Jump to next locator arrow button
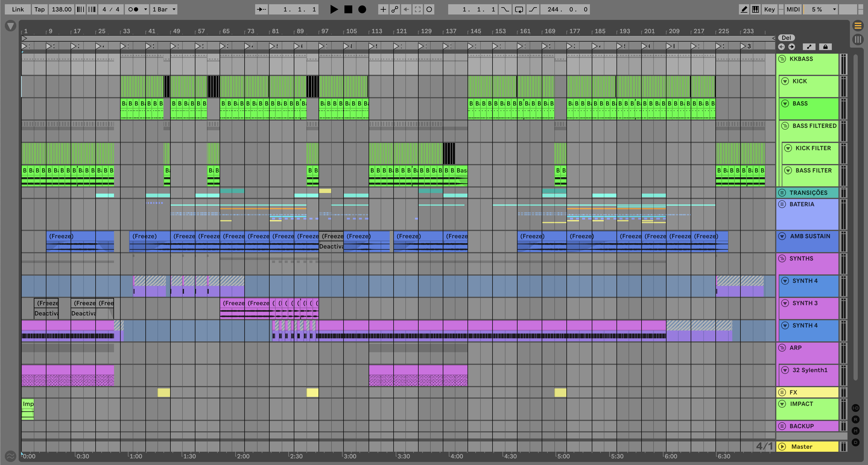Viewport: 868px width, 465px height. pyautogui.click(x=791, y=47)
